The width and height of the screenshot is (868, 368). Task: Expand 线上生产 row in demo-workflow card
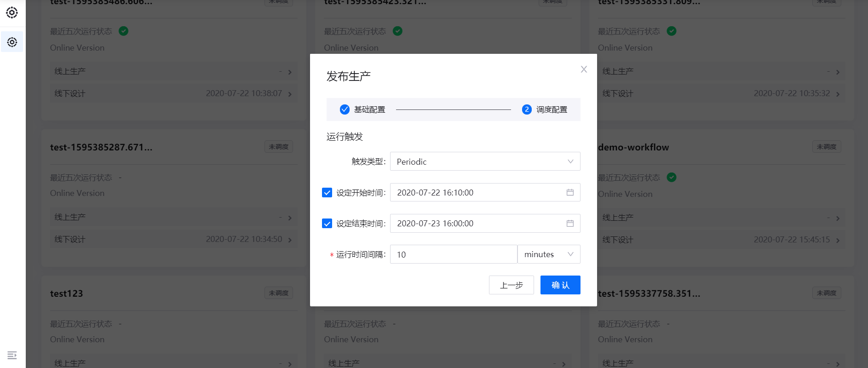click(x=721, y=217)
